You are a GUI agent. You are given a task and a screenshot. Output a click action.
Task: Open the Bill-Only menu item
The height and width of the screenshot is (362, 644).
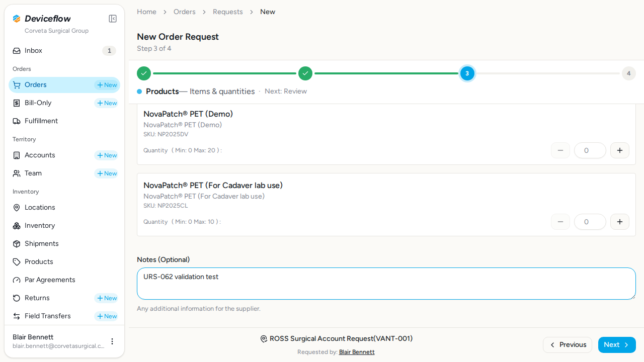point(64,103)
